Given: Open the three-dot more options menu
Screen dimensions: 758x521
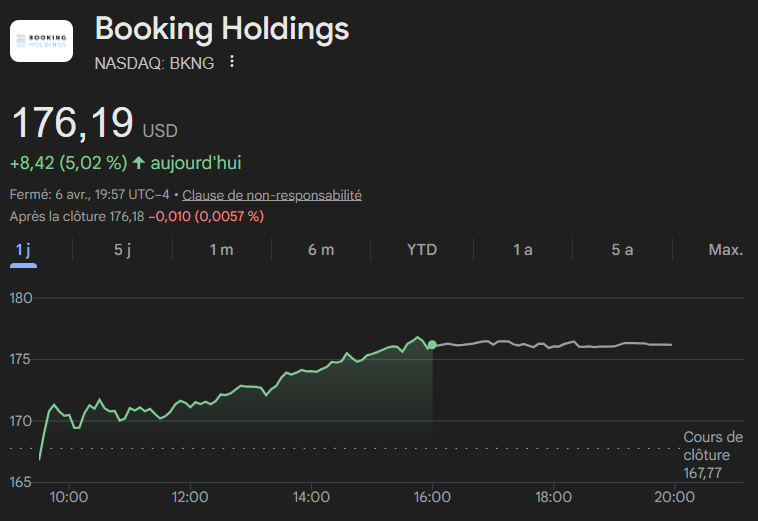Looking at the screenshot, I should click(232, 62).
